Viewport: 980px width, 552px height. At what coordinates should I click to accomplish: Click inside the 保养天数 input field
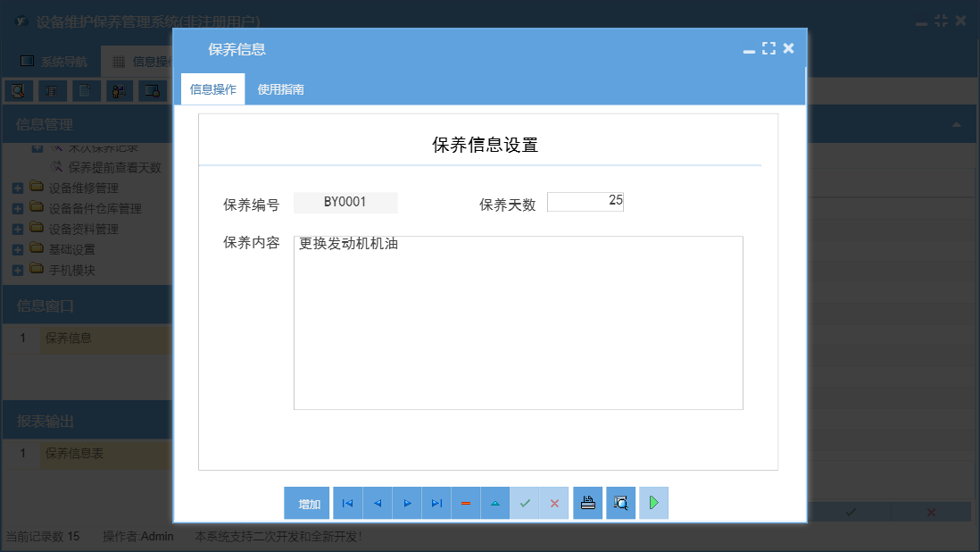pos(586,201)
